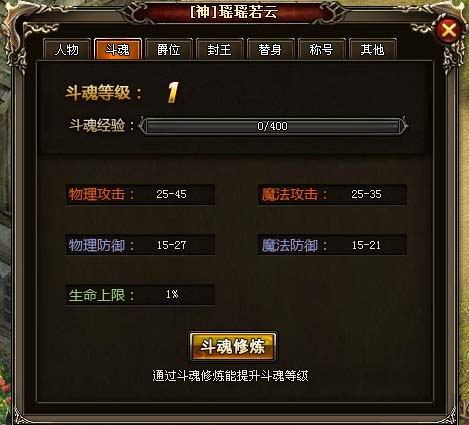Click the 魔法防御 stat value 15-21
Viewport: 469px width, 425px height.
point(366,245)
